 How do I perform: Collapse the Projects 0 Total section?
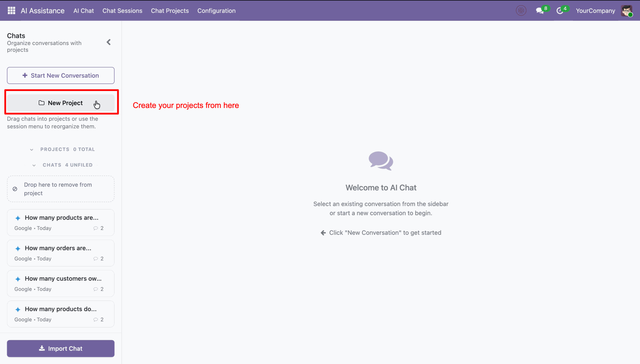click(x=32, y=150)
